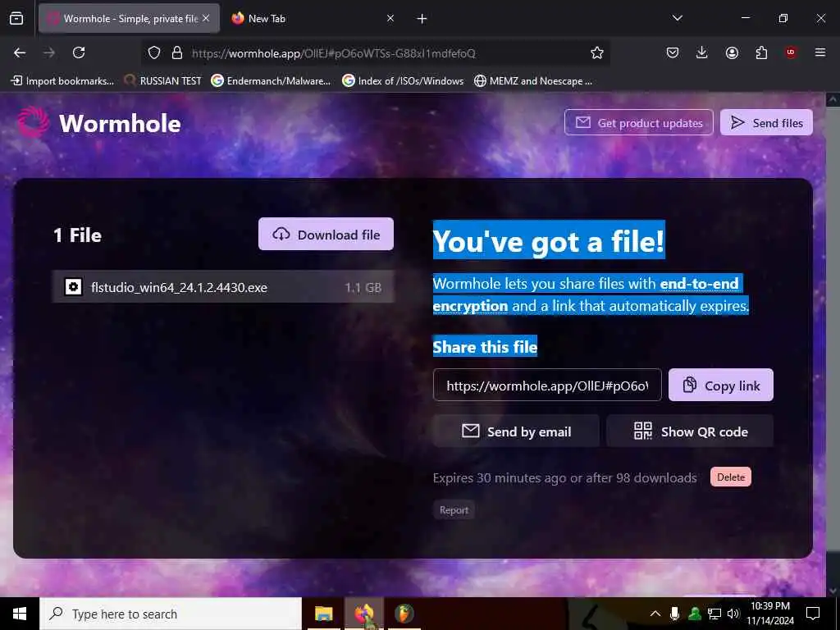The image size is (840, 630).
Task: Open the notification center icon
Action: point(813,614)
